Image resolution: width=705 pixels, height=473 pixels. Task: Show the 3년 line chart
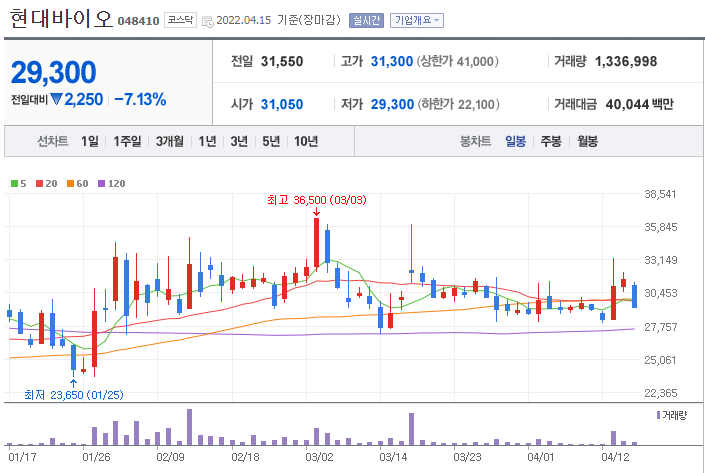239,141
